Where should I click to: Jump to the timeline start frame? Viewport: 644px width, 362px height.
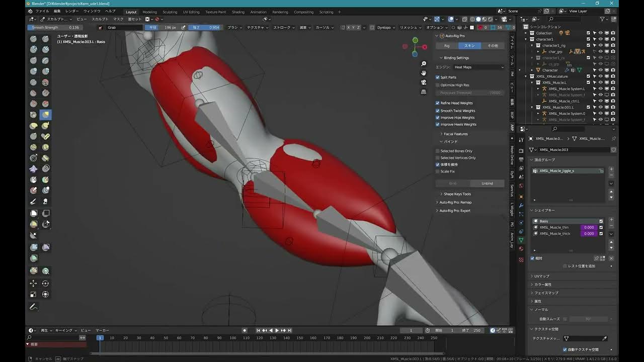259,330
